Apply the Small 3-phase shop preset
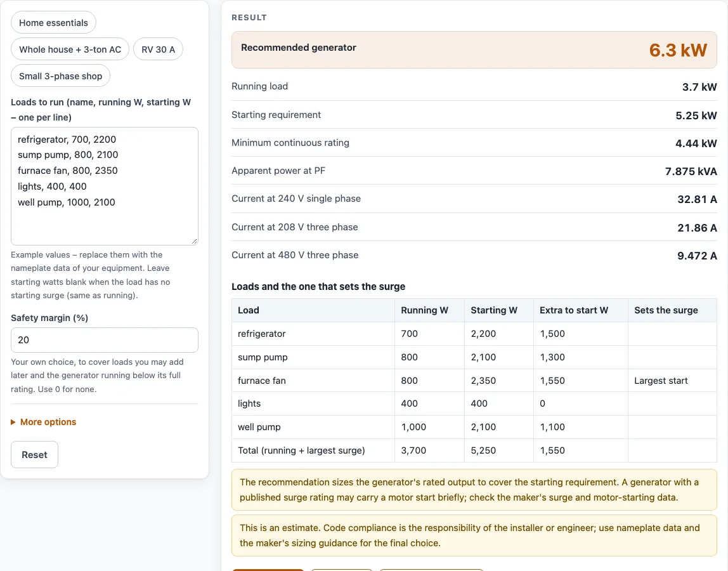 60,75
